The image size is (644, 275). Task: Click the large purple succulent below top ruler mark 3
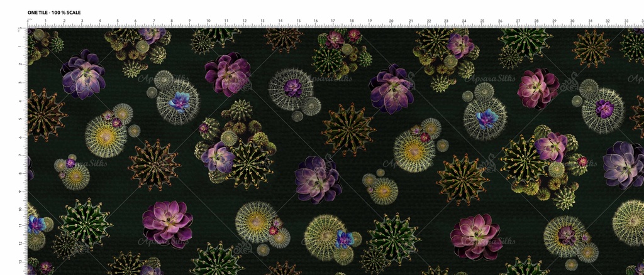pos(83,75)
